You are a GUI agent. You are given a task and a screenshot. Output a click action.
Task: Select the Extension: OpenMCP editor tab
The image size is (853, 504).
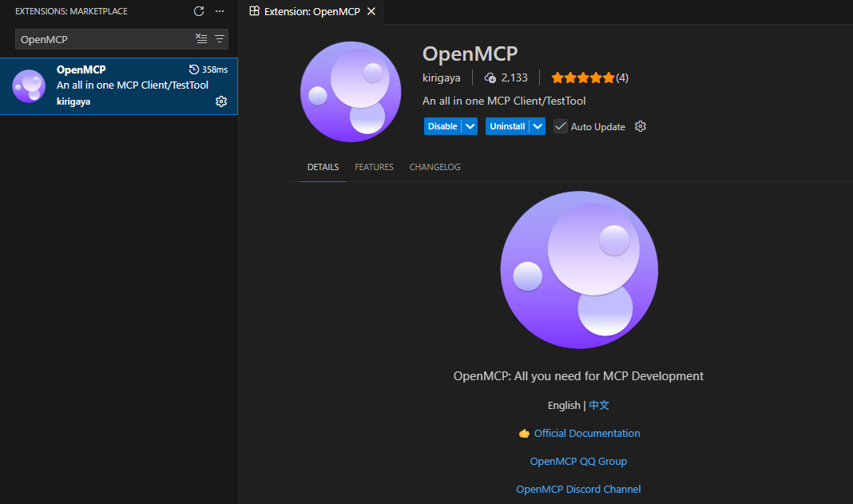(x=312, y=11)
